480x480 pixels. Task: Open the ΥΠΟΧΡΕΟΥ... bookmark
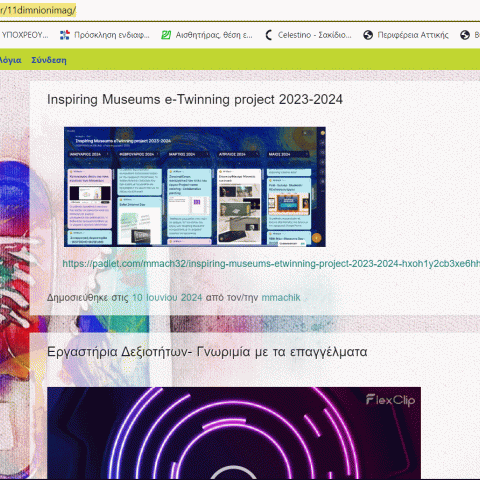coord(25,35)
